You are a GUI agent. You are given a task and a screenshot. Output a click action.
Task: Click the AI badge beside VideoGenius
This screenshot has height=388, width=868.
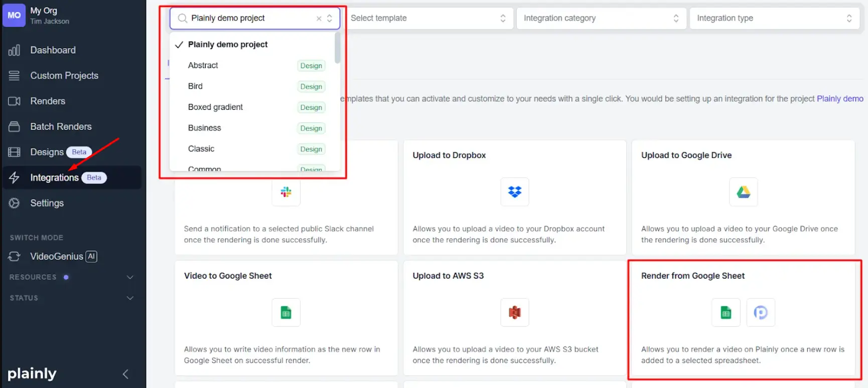click(x=91, y=256)
